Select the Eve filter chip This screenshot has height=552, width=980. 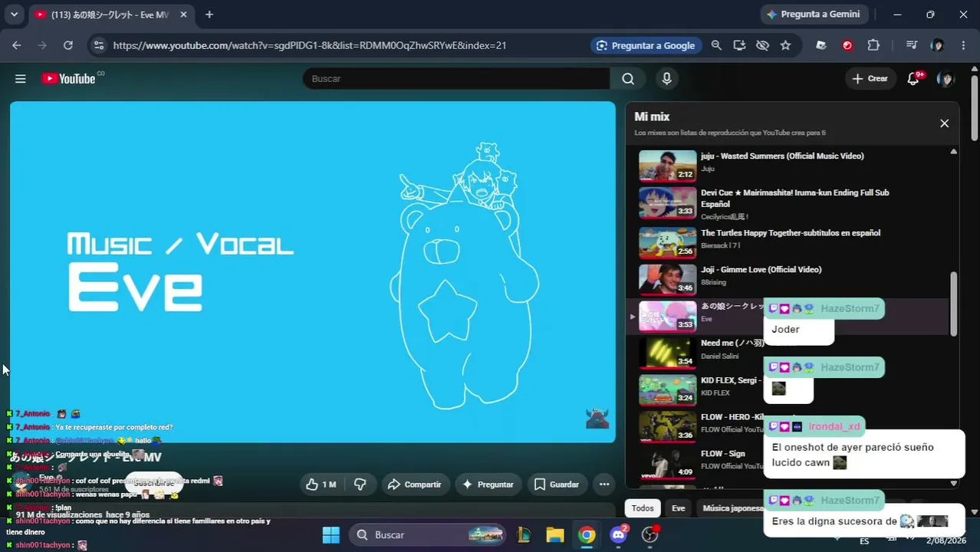[678, 508]
